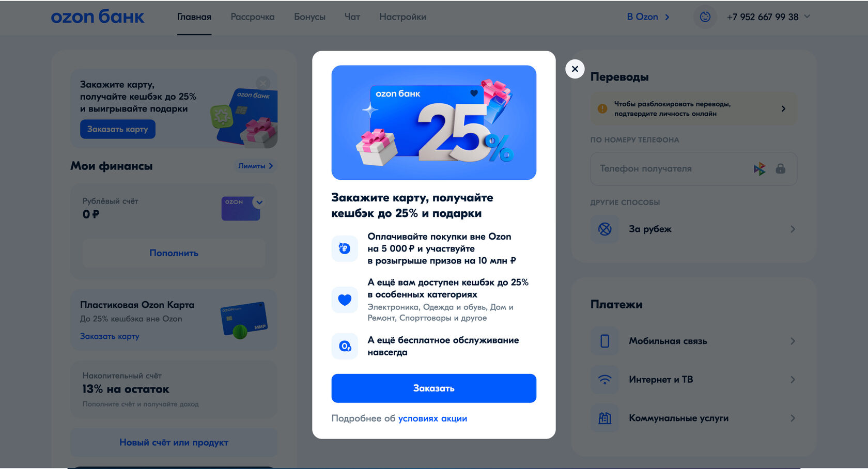868x469 pixels.
Task: Expand the phone number account dropdown
Action: (807, 17)
